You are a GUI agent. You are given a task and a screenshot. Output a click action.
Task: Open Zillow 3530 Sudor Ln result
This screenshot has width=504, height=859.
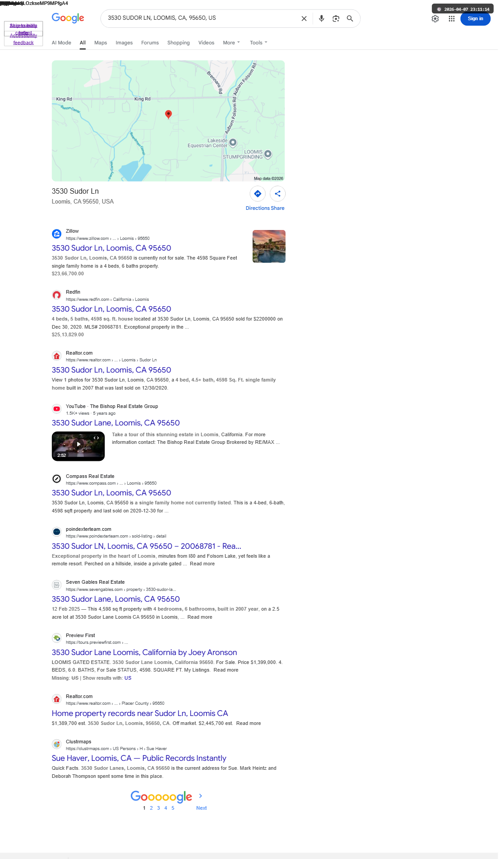click(111, 248)
